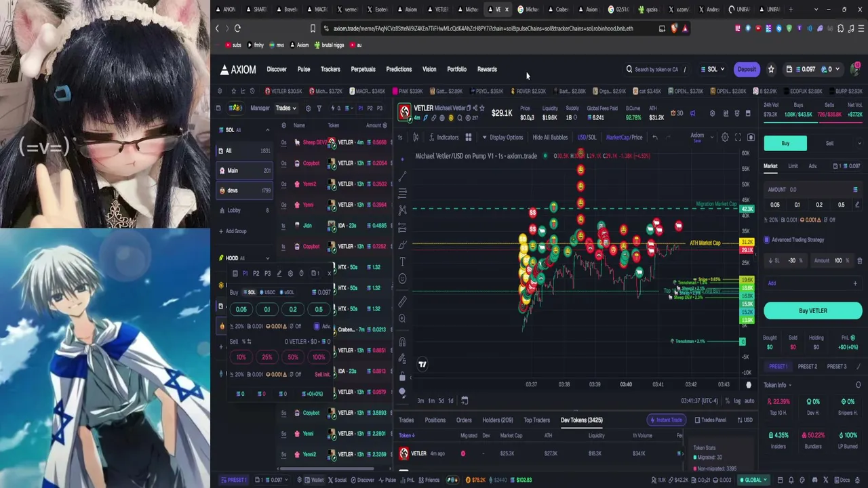The width and height of the screenshot is (868, 488).
Task: Switch the chart candle style icon
Action: pyautogui.click(x=416, y=138)
